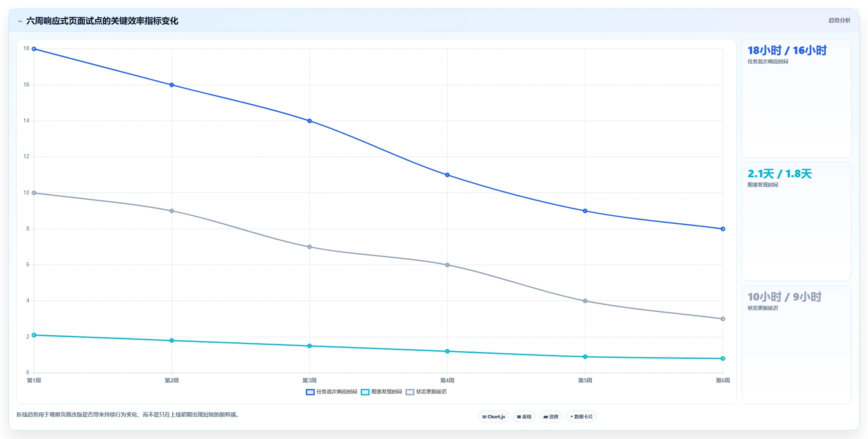Click the x-axis label 第2周

point(172,380)
